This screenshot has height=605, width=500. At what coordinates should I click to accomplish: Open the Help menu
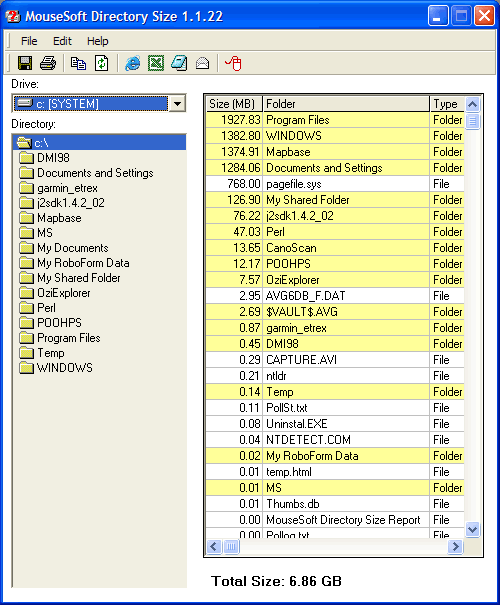click(98, 41)
